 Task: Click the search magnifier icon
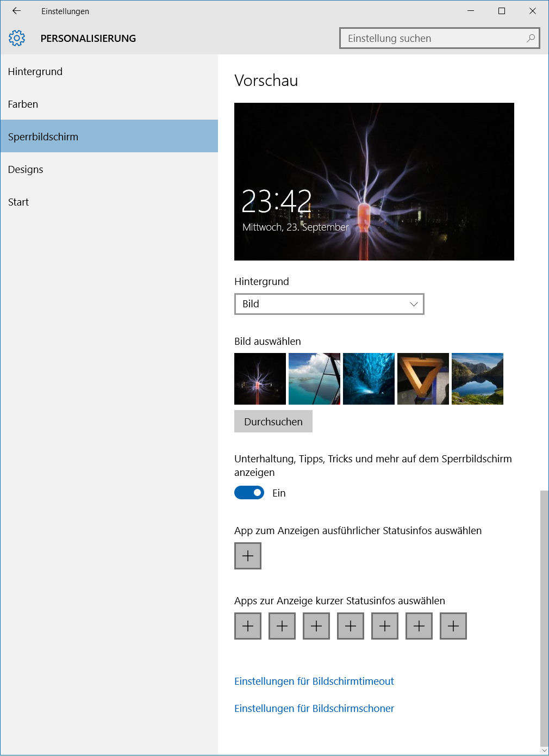[x=531, y=38]
